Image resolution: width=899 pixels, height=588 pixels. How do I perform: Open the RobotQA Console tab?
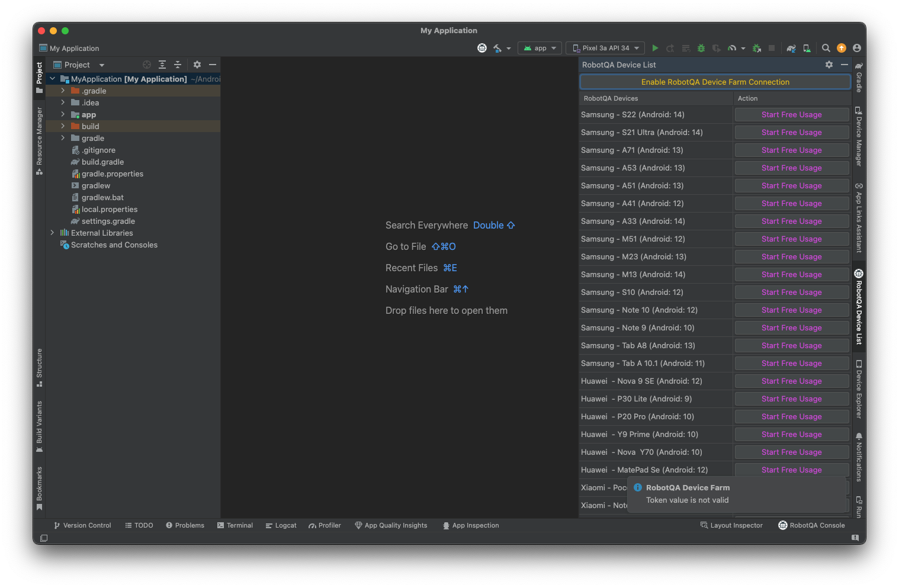click(x=811, y=525)
